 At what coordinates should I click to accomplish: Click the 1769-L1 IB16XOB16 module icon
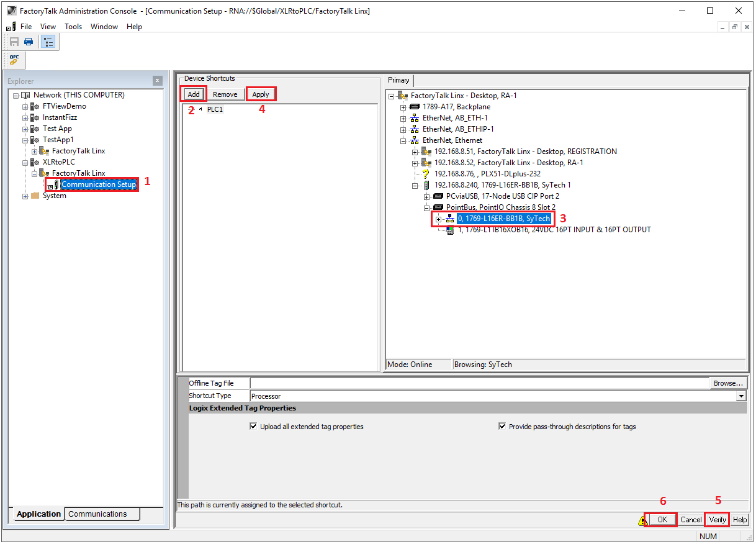point(449,230)
